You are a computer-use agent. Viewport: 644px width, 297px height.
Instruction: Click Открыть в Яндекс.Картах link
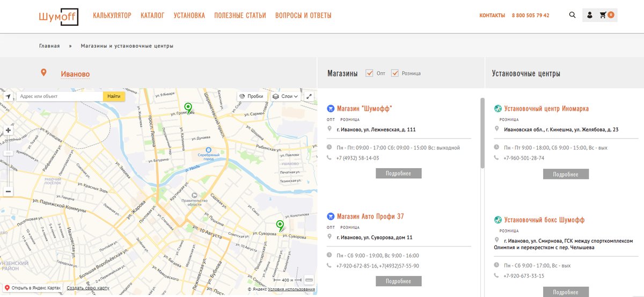(33, 288)
